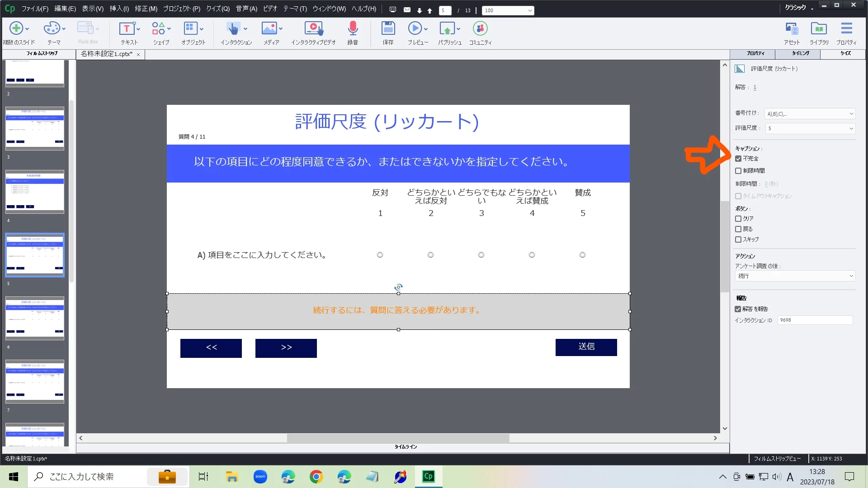
Task: Click the Save (保存) icon
Action: coord(388,29)
